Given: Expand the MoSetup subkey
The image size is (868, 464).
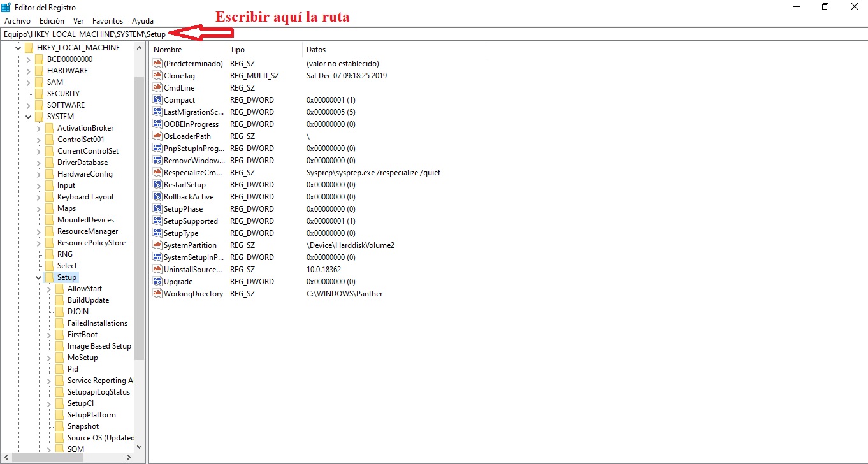Looking at the screenshot, I should pos(49,358).
